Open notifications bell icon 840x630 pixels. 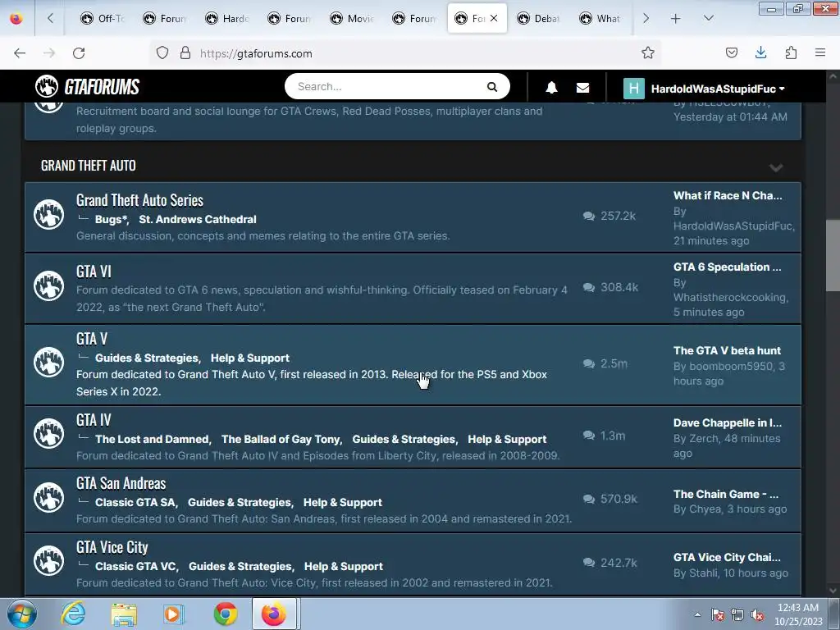[551, 88]
